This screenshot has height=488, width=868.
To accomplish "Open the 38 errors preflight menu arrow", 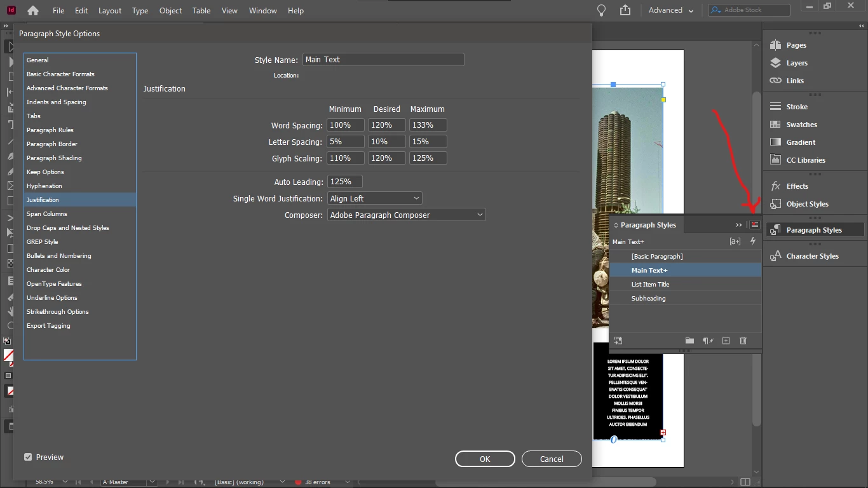I will 347,482.
